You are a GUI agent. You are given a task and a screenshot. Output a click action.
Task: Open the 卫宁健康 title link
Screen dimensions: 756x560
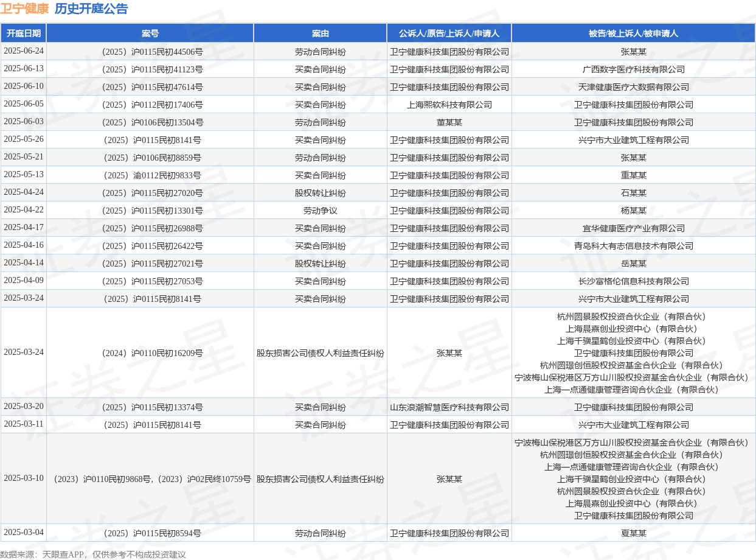click(24, 9)
